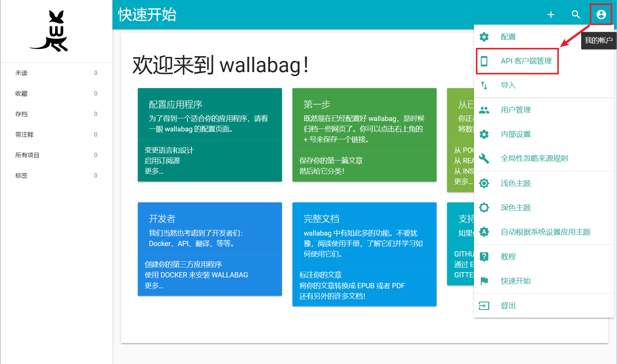
Task: Open the 创建你的第三方应用程序 link
Action: [183, 264]
